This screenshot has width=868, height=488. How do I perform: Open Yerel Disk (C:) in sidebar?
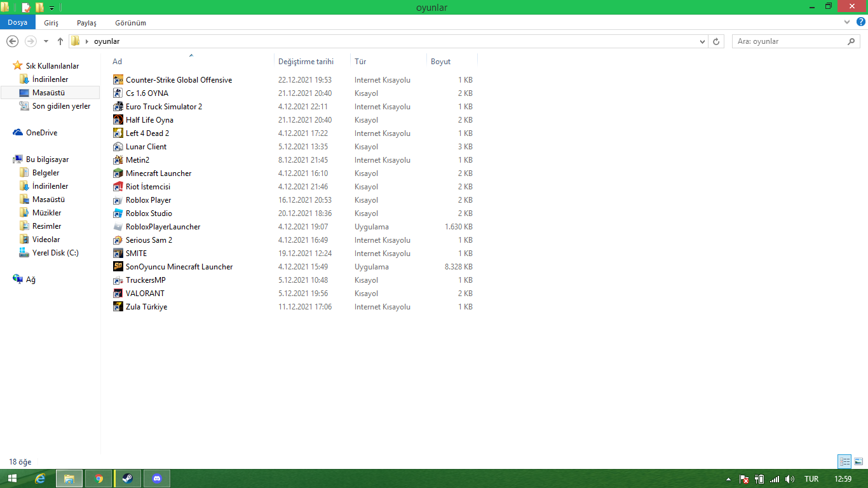55,253
